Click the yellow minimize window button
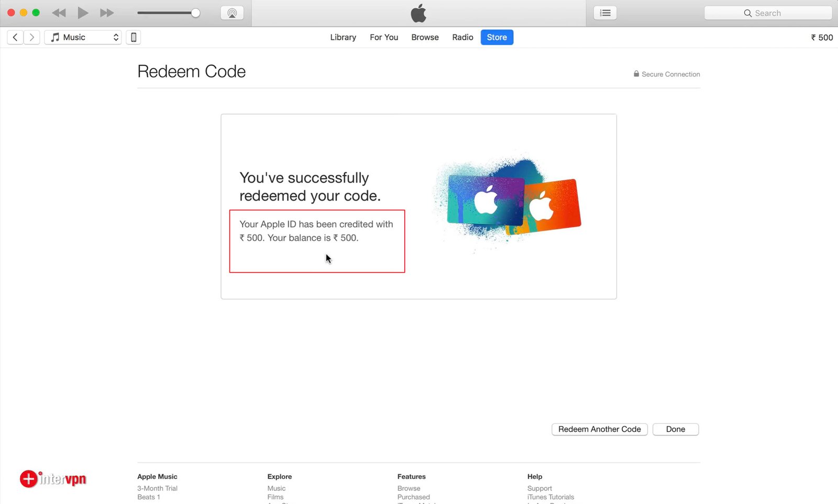 point(24,13)
